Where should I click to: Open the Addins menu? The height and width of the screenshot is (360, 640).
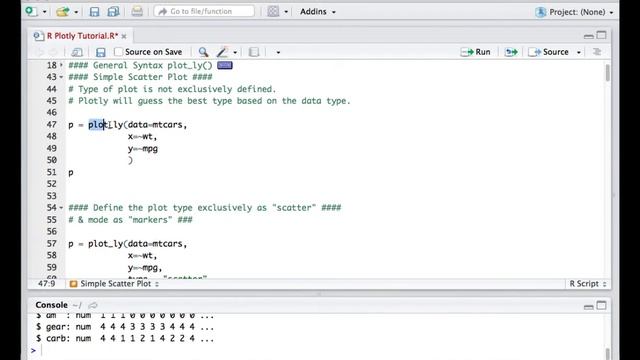coord(318,11)
